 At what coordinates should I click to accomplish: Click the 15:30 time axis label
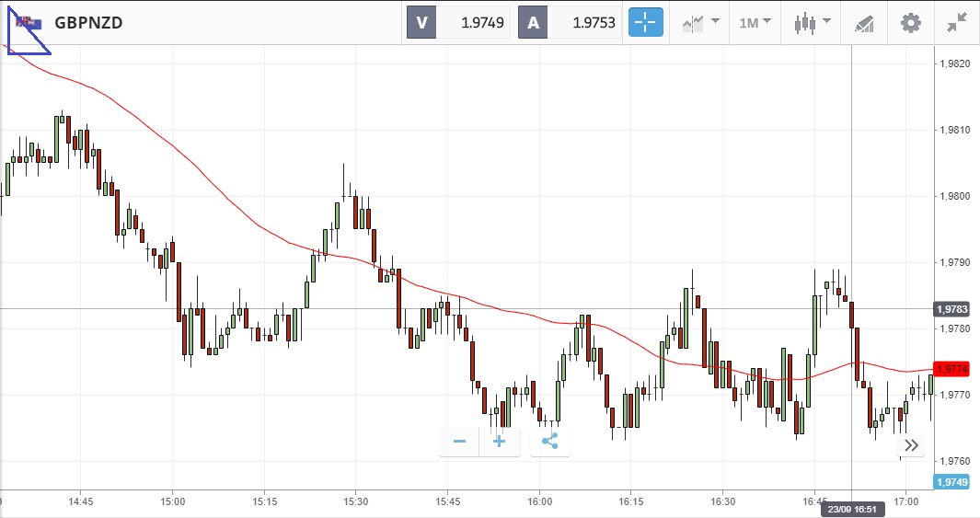tap(356, 502)
